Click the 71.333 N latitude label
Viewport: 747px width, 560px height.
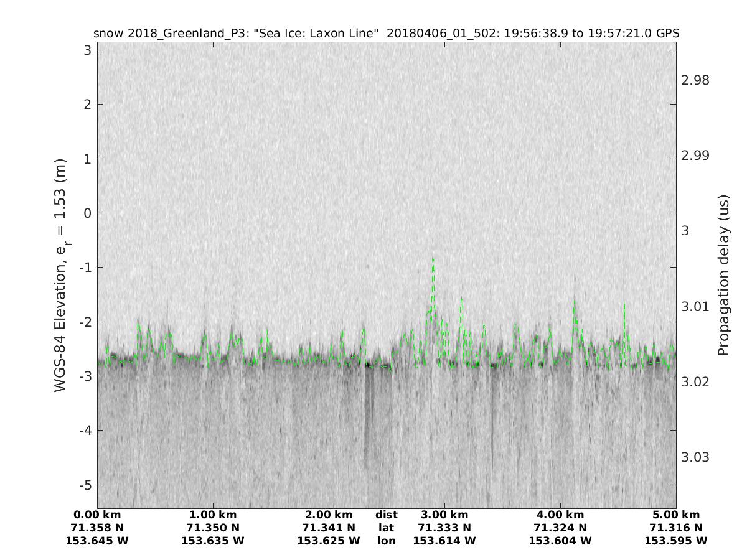click(x=444, y=528)
